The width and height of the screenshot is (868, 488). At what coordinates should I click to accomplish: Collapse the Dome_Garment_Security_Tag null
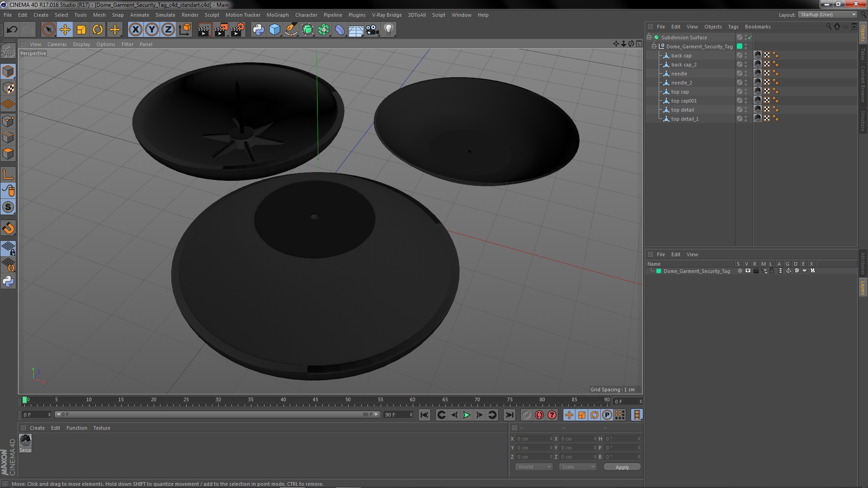point(654,46)
